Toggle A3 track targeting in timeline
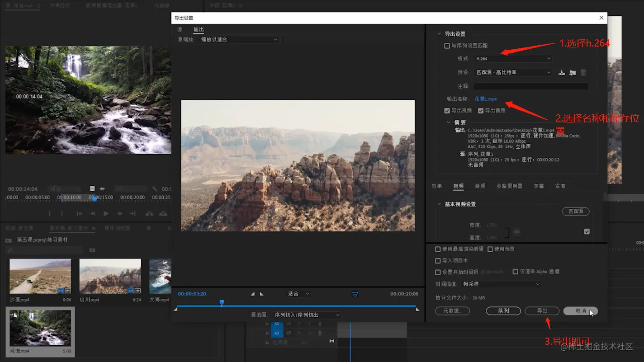This screenshot has width=644, height=362. [277, 333]
